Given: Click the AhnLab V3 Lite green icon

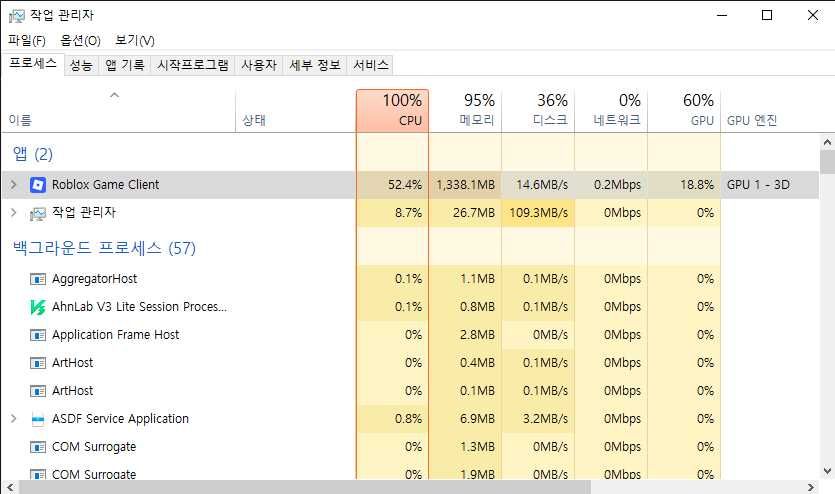Looking at the screenshot, I should [x=38, y=307].
